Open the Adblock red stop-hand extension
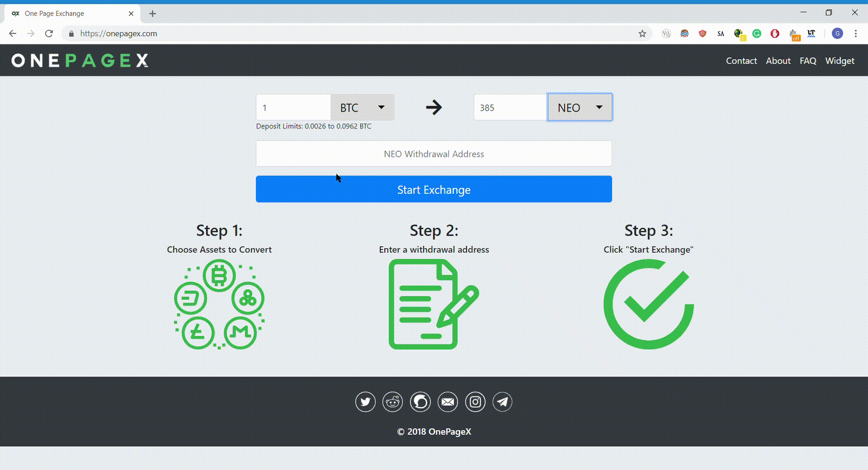The image size is (868, 470). click(x=775, y=33)
